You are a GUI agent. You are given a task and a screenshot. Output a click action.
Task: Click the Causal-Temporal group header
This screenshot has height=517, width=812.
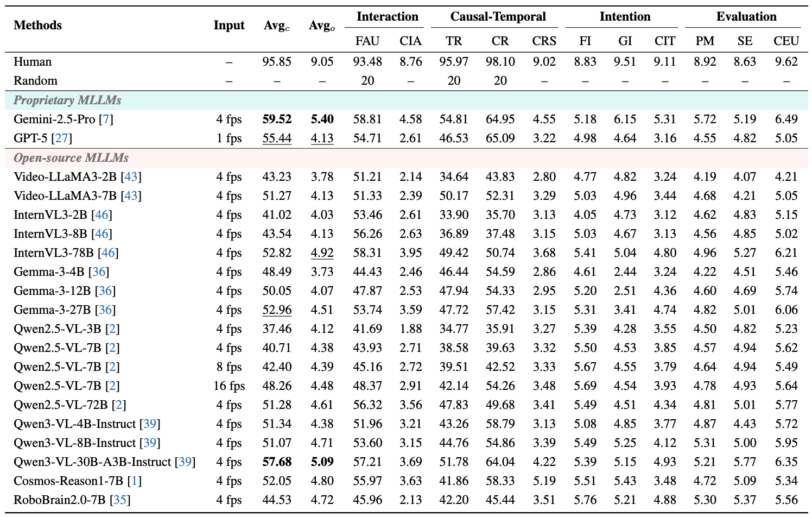coord(498,17)
